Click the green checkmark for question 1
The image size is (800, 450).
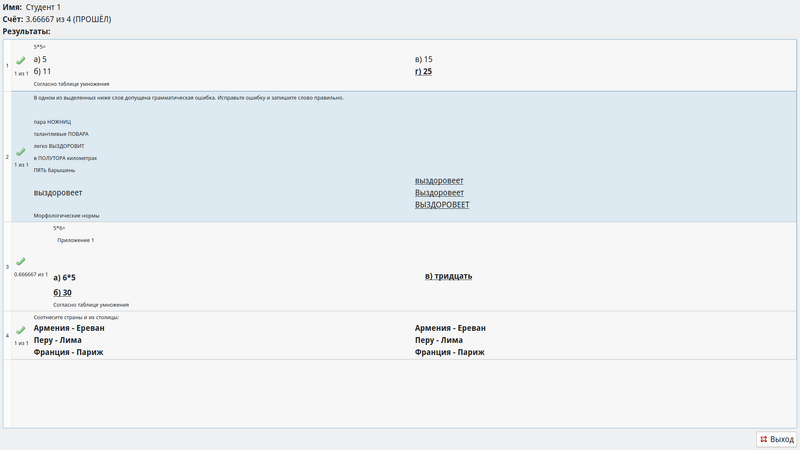(21, 61)
